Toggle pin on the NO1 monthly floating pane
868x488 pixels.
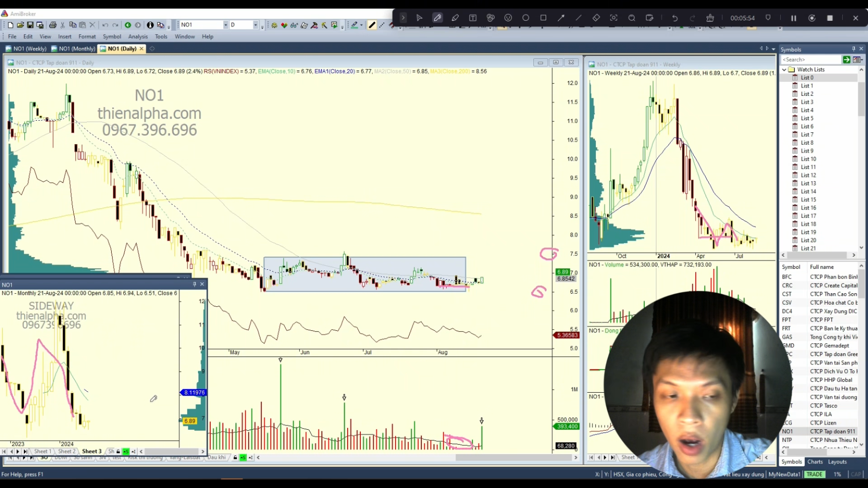[x=194, y=284]
